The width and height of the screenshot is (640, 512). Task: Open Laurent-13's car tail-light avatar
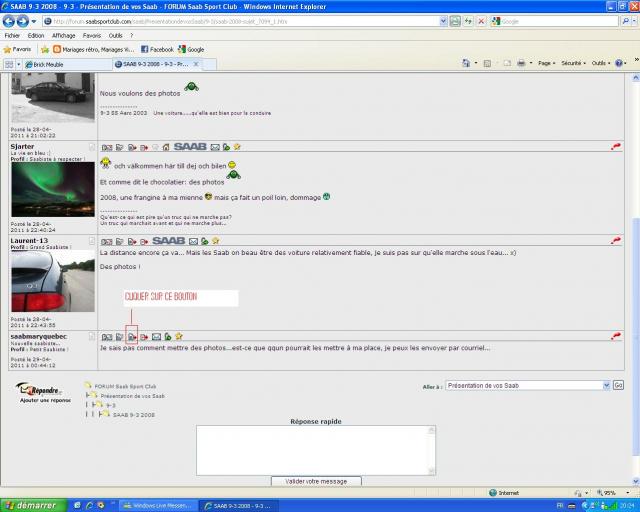53,281
